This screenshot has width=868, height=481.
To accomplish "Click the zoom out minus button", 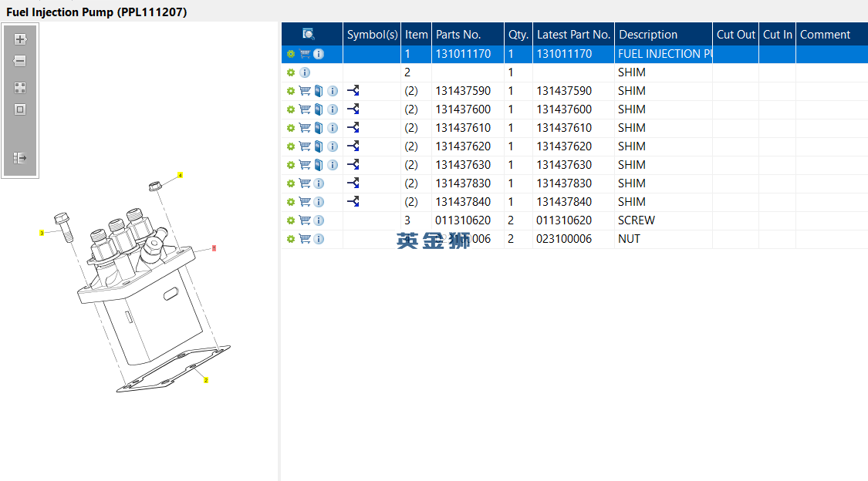I will pyautogui.click(x=20, y=61).
